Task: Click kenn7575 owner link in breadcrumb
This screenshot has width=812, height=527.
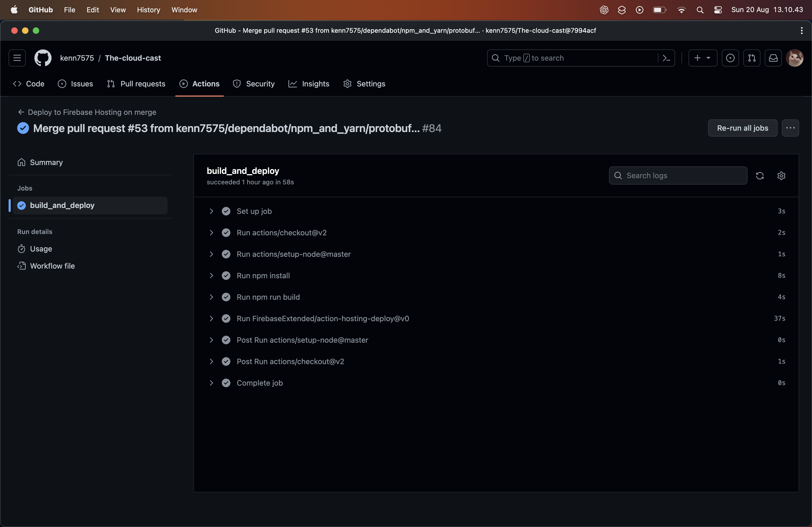Action: coord(77,58)
